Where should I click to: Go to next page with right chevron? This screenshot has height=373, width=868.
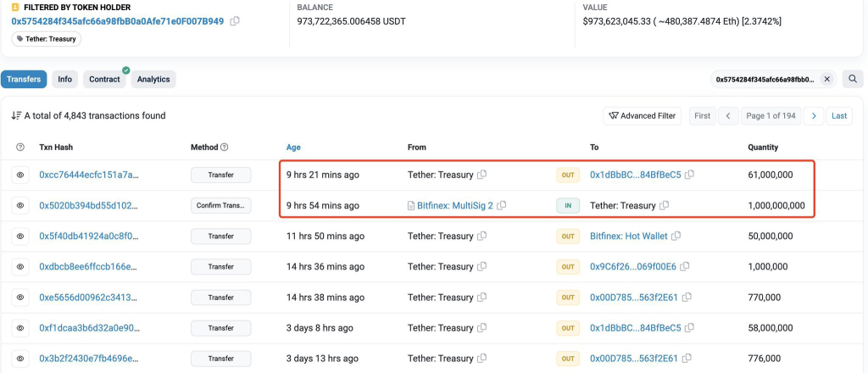pyautogui.click(x=814, y=116)
